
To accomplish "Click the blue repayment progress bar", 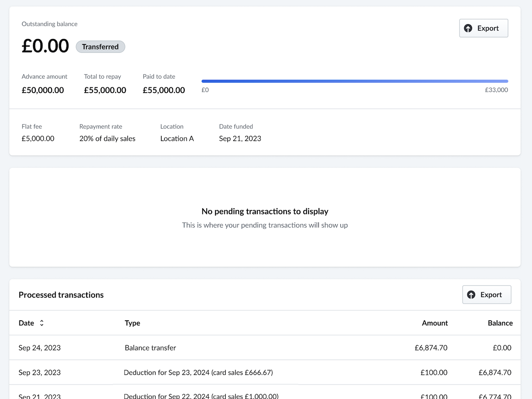I will [x=355, y=81].
